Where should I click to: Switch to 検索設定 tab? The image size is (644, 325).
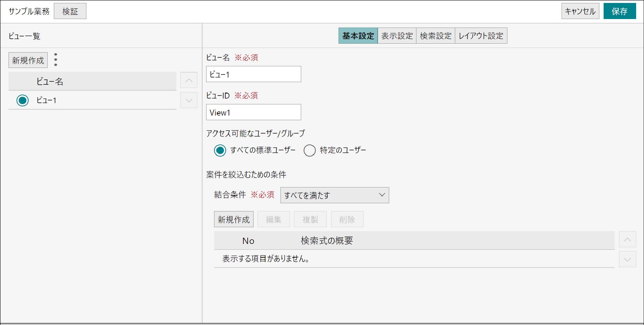[x=436, y=36]
